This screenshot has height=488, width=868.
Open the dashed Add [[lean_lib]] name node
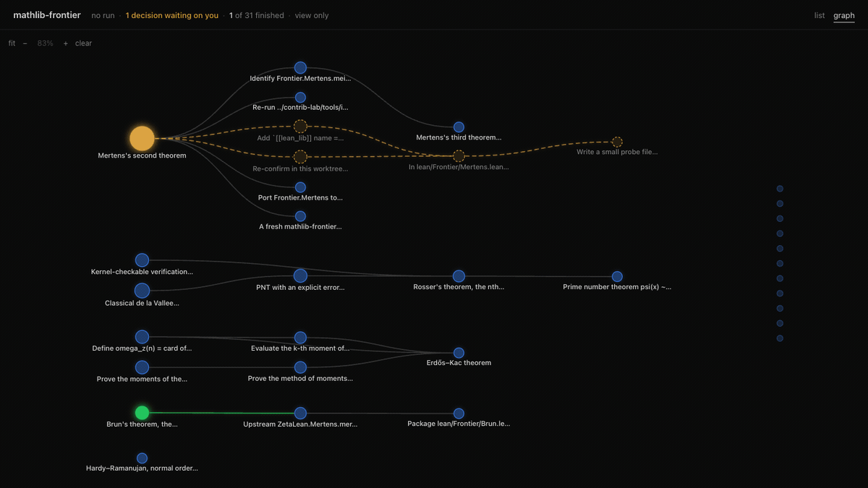(300, 127)
